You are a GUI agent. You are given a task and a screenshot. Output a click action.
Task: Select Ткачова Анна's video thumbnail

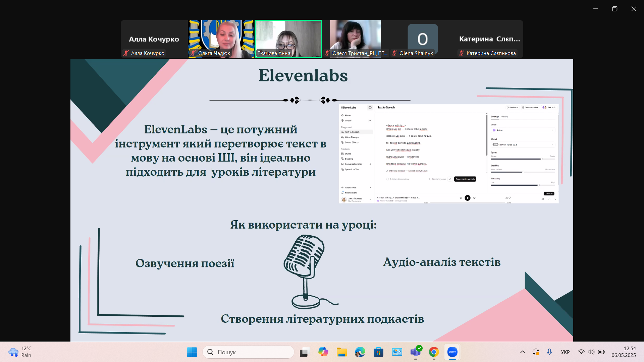[288, 39]
